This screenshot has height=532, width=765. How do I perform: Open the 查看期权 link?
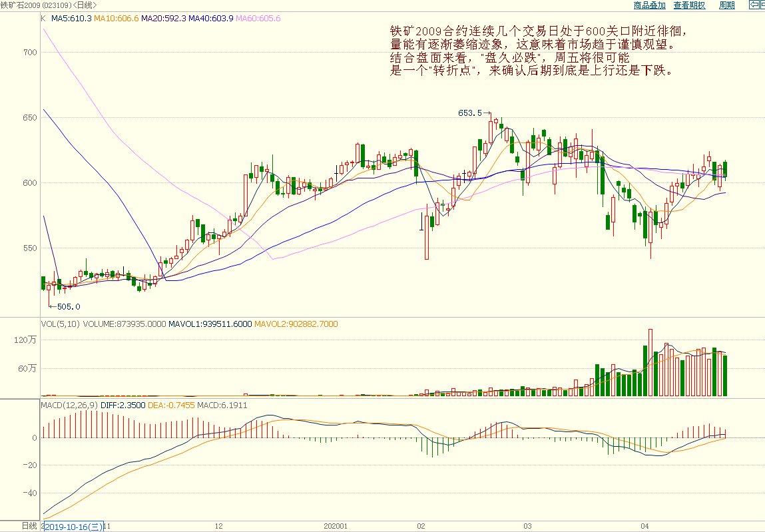(689, 5)
